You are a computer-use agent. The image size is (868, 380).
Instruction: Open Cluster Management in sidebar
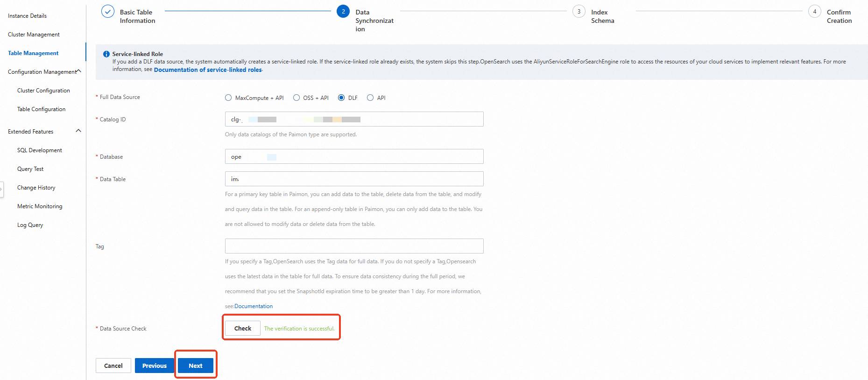coord(34,35)
